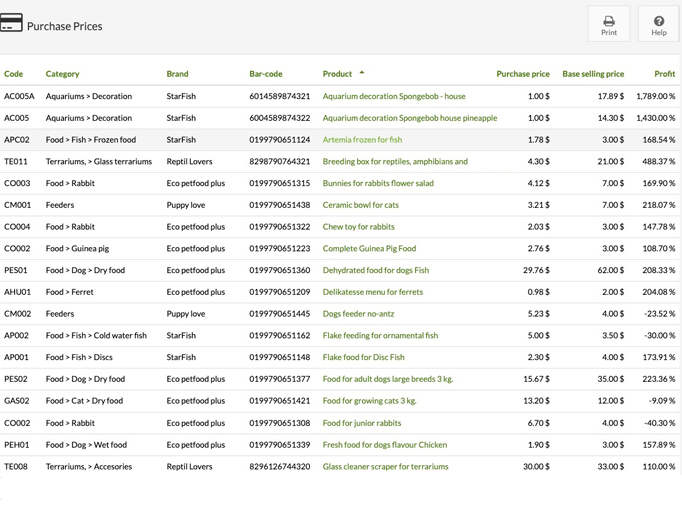Select code cell AC005A
The width and height of the screenshot is (682, 518).
[19, 96]
